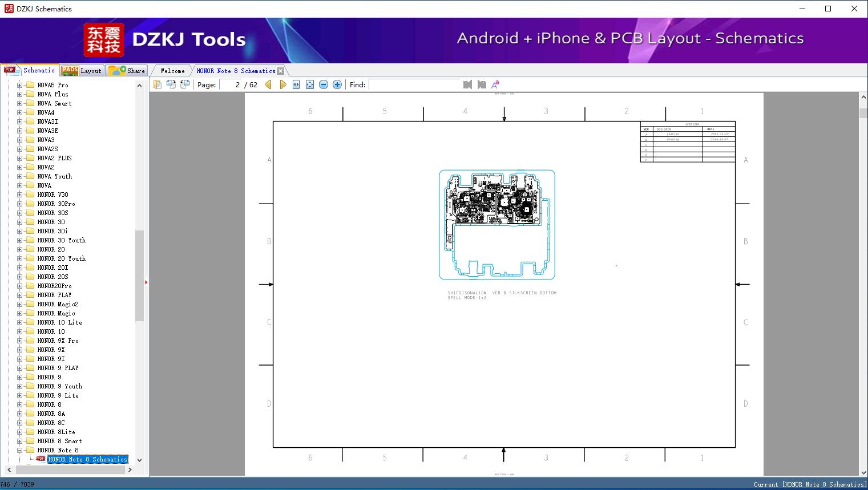
Task: Click the fit width icon
Action: coord(296,84)
